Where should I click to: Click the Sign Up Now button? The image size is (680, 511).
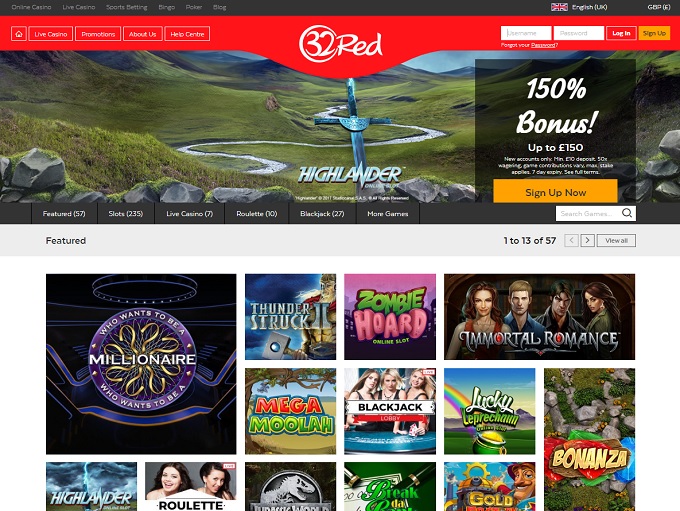pyautogui.click(x=555, y=192)
